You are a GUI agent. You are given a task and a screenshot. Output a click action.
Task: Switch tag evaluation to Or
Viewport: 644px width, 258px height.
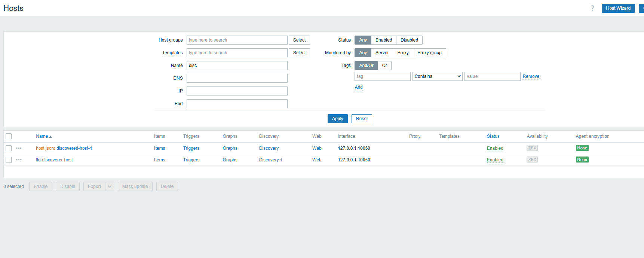click(384, 66)
